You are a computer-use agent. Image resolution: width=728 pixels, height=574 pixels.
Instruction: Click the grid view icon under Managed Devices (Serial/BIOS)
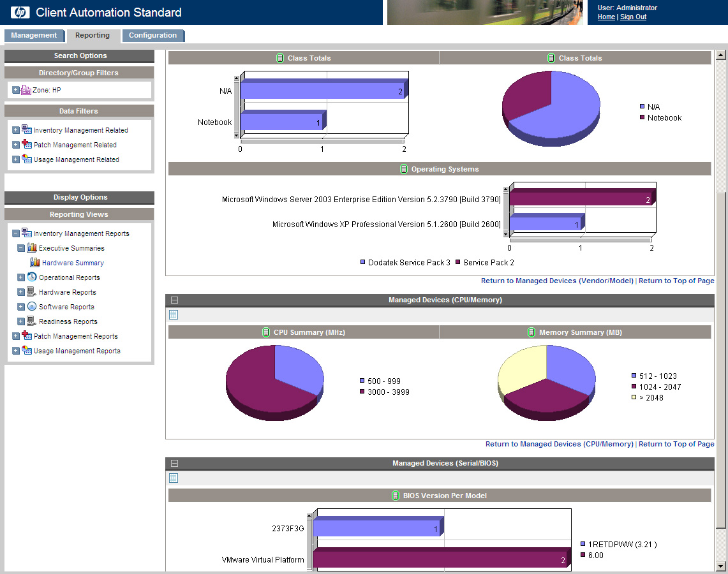tap(174, 478)
